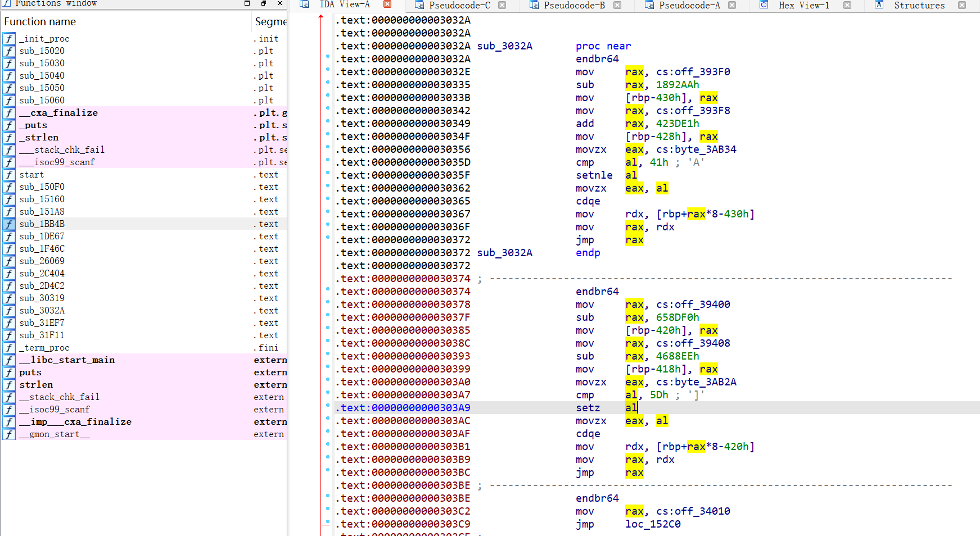The image size is (980, 536).
Task: Float the Functions window panel
Action: click(x=264, y=3)
